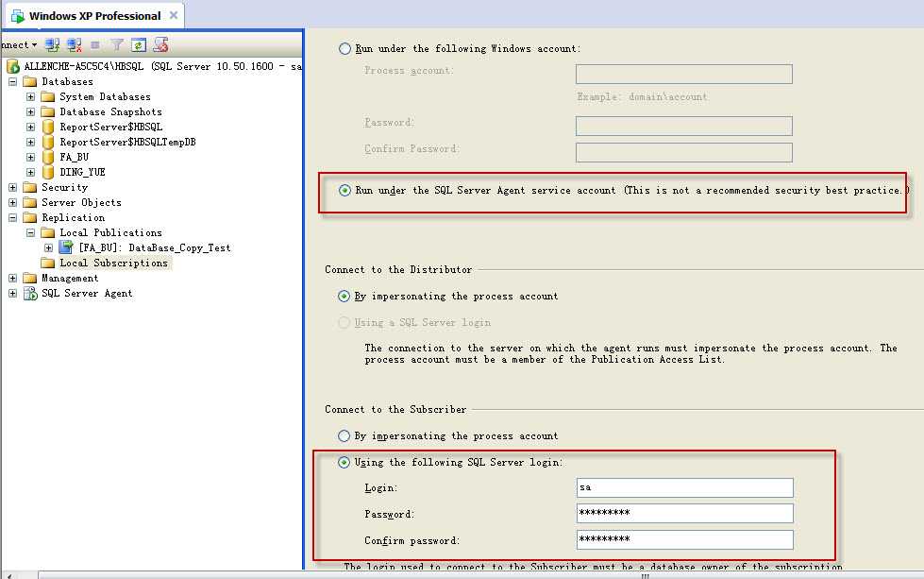Expand the Security node
This screenshot has height=579, width=924.
[12, 188]
